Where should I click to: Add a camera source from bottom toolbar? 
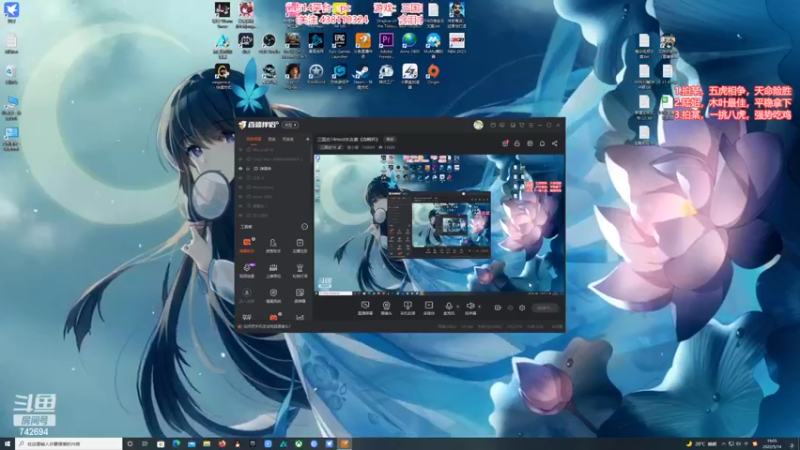click(386, 308)
